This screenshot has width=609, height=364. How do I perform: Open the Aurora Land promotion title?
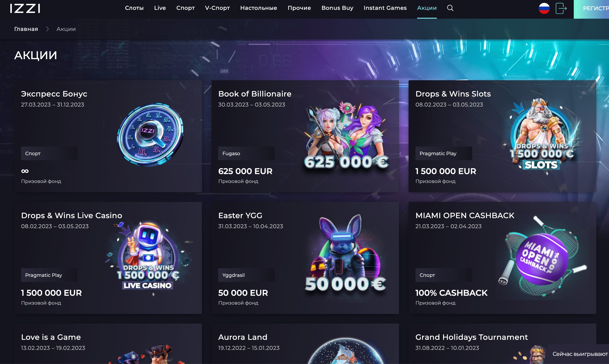[243, 337]
